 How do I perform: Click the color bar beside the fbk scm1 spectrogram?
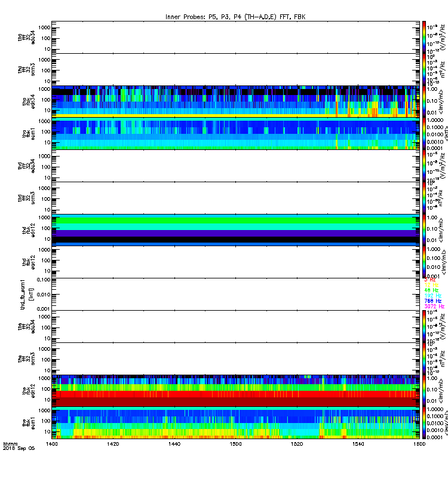(424, 423)
